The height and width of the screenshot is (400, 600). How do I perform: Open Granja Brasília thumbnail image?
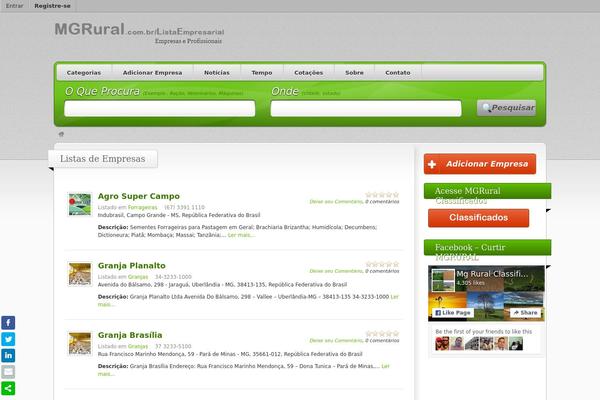(x=80, y=343)
